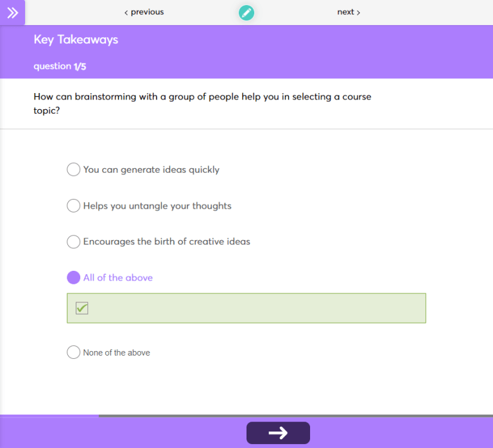Go to the next page link

pyautogui.click(x=349, y=12)
